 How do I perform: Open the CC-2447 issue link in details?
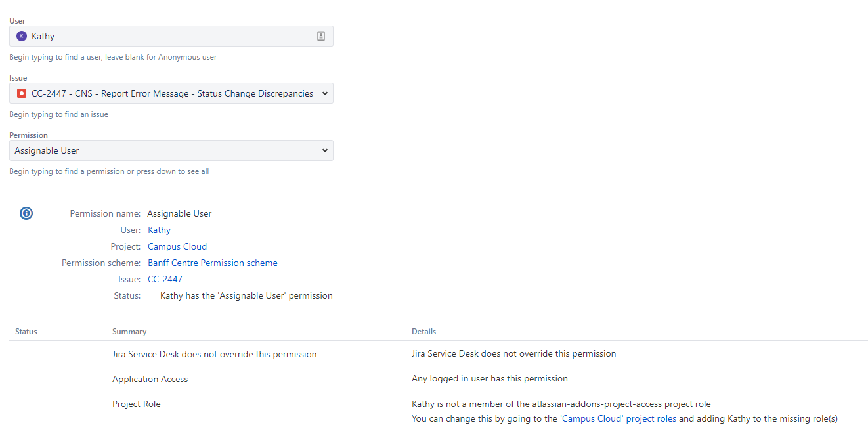click(165, 279)
